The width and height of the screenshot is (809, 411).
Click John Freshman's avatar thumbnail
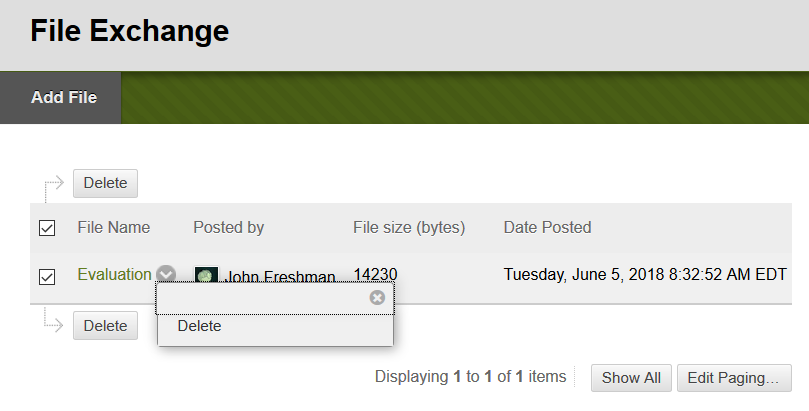tap(206, 275)
